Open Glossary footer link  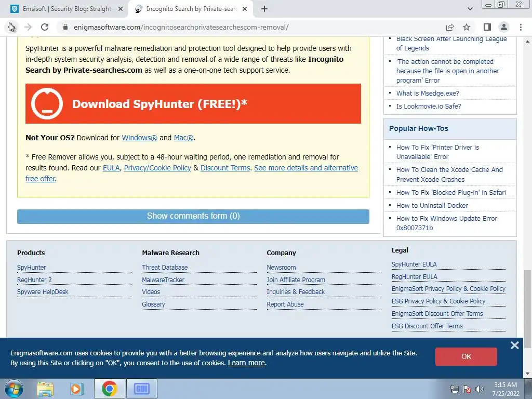[x=154, y=304]
